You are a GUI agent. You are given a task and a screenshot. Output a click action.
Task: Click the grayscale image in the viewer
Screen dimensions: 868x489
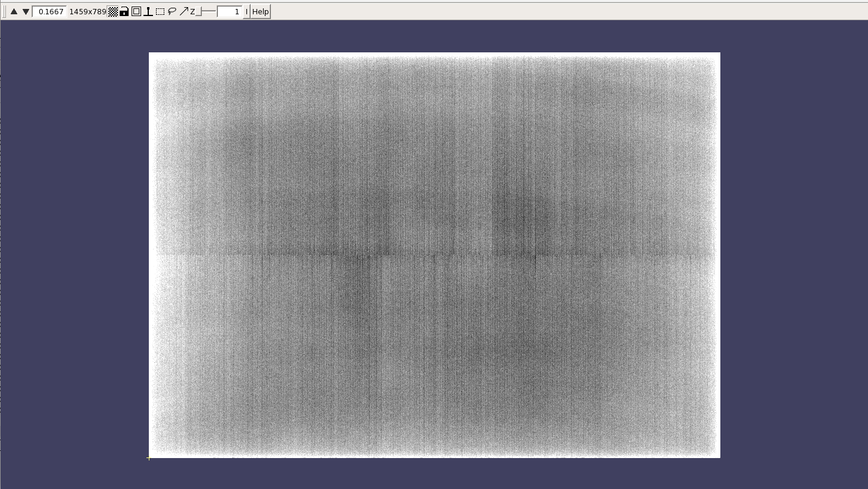(435, 255)
